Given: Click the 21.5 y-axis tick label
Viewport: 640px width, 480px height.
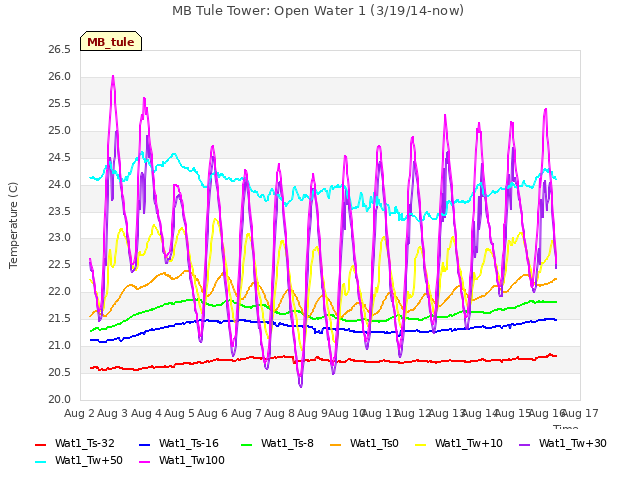Looking at the screenshot, I should click(x=60, y=319).
